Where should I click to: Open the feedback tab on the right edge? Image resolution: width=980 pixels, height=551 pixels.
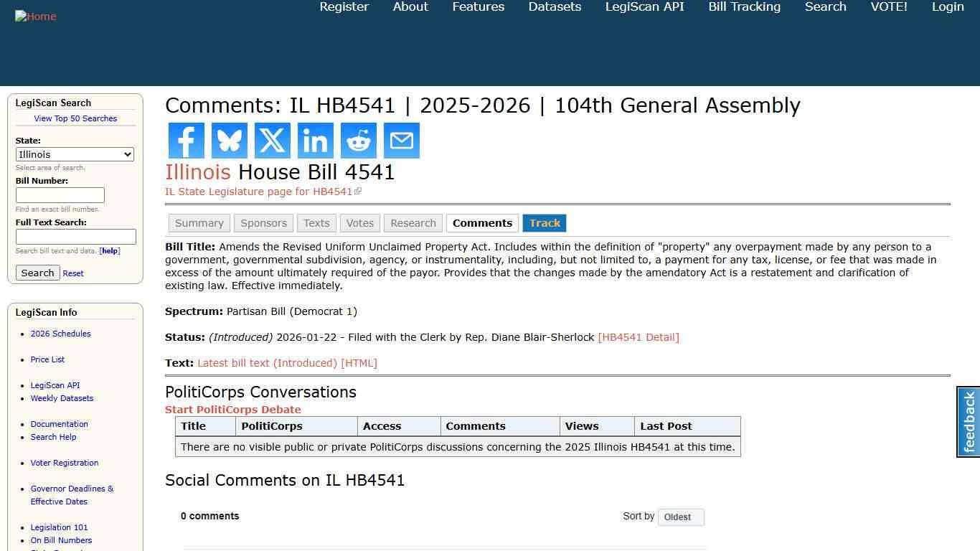[968, 422]
